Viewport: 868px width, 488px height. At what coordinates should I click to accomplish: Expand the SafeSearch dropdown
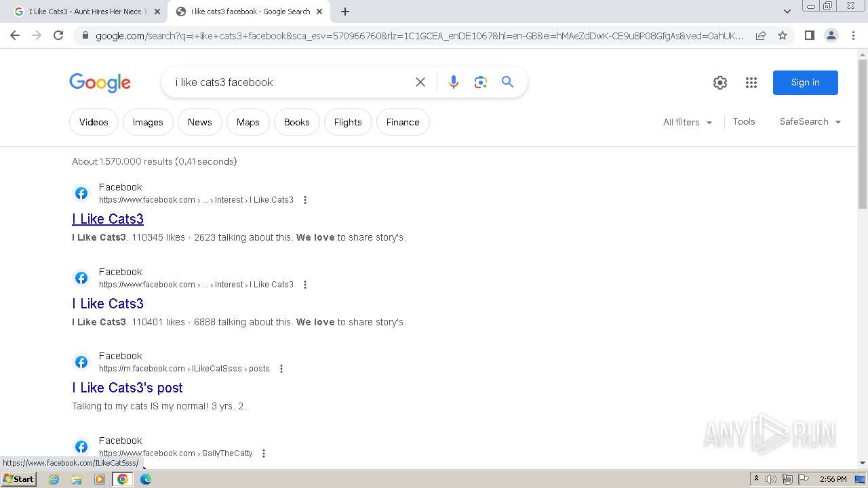click(x=810, y=121)
